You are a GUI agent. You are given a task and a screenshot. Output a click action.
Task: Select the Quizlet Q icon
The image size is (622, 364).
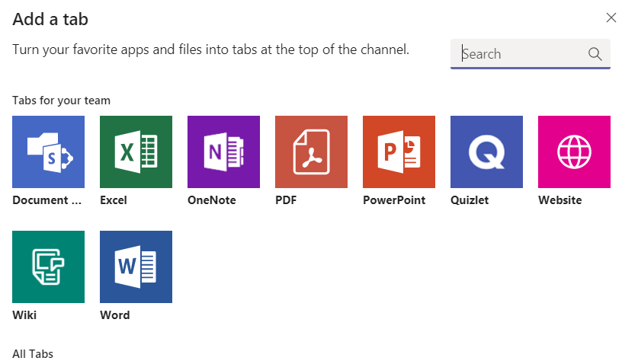pos(486,152)
